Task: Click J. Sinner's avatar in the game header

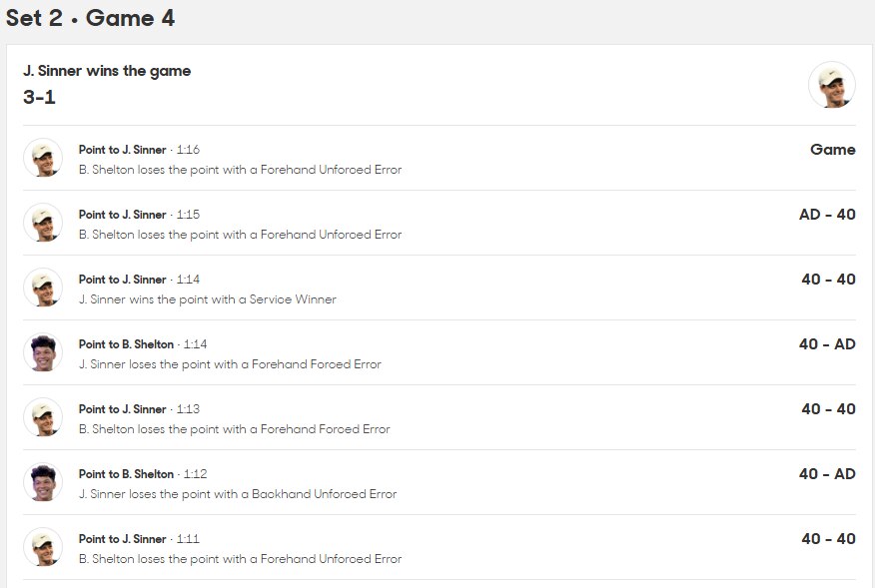Action: tap(831, 85)
